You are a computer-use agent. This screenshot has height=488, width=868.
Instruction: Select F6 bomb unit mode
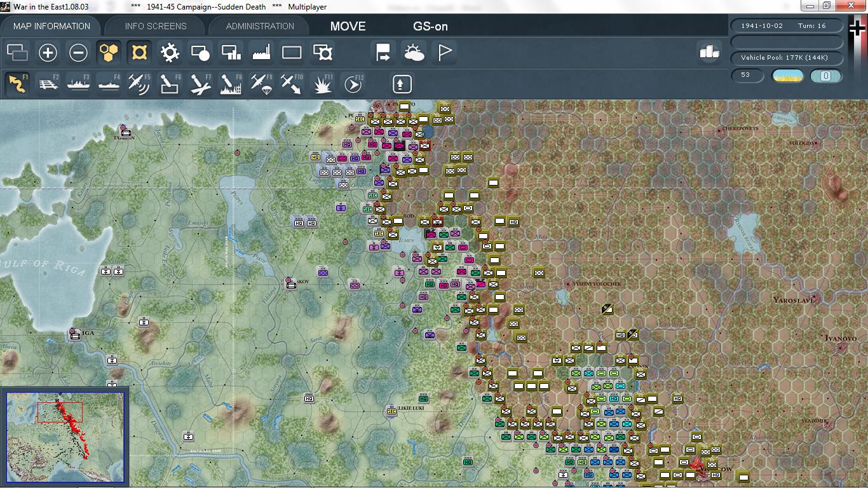click(x=170, y=84)
